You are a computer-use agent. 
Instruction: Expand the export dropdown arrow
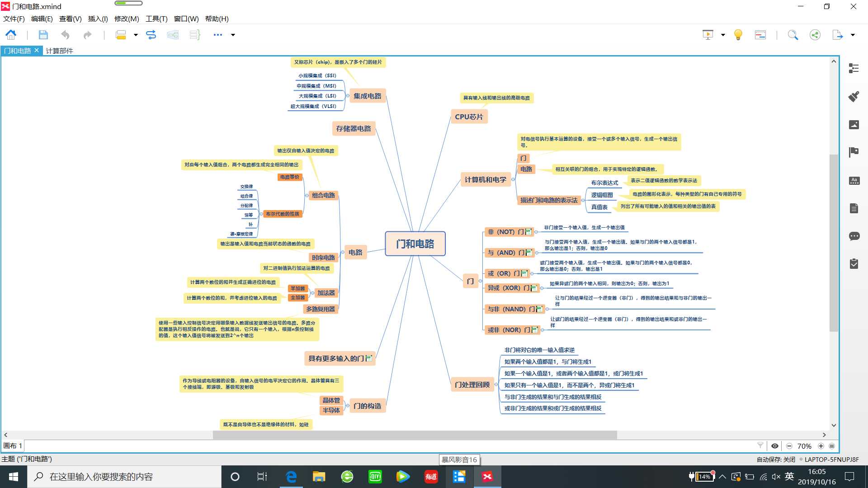click(x=853, y=35)
